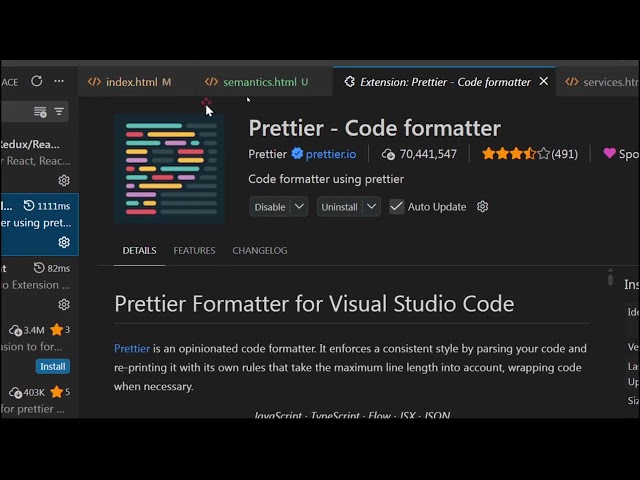Open manage gear for selected Prettier extension
Viewport: 640px width, 480px height.
64,242
